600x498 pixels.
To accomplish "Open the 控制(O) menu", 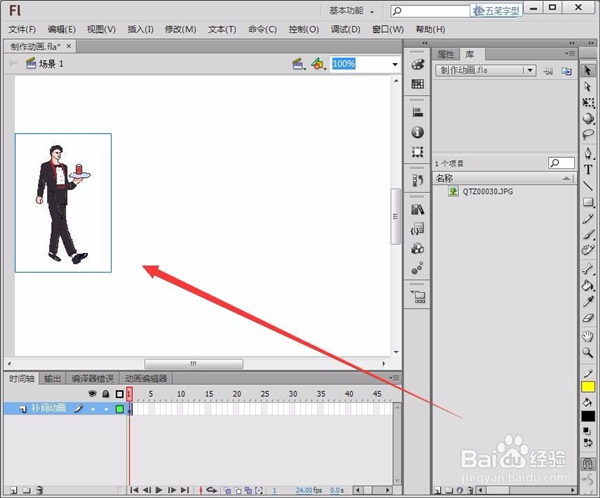I will pyautogui.click(x=303, y=29).
